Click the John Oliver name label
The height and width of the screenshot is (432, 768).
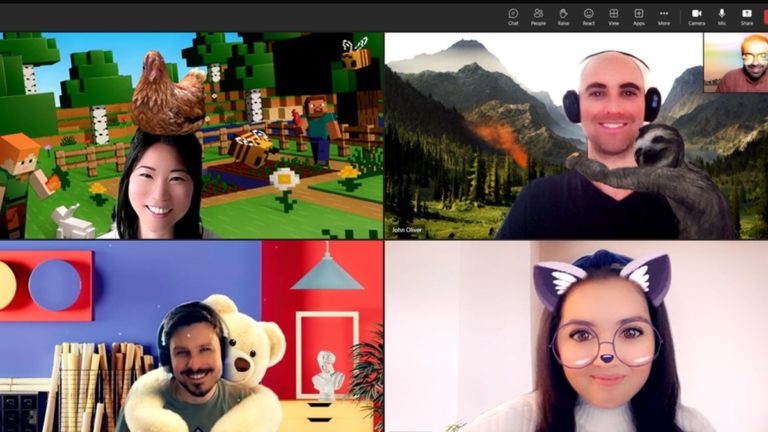point(407,230)
